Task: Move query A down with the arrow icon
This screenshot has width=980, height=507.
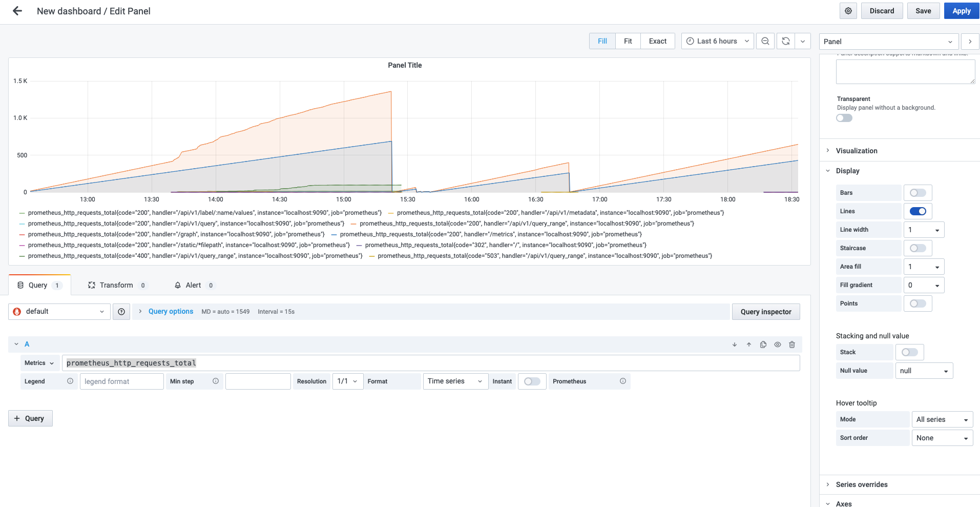Action: coord(735,344)
